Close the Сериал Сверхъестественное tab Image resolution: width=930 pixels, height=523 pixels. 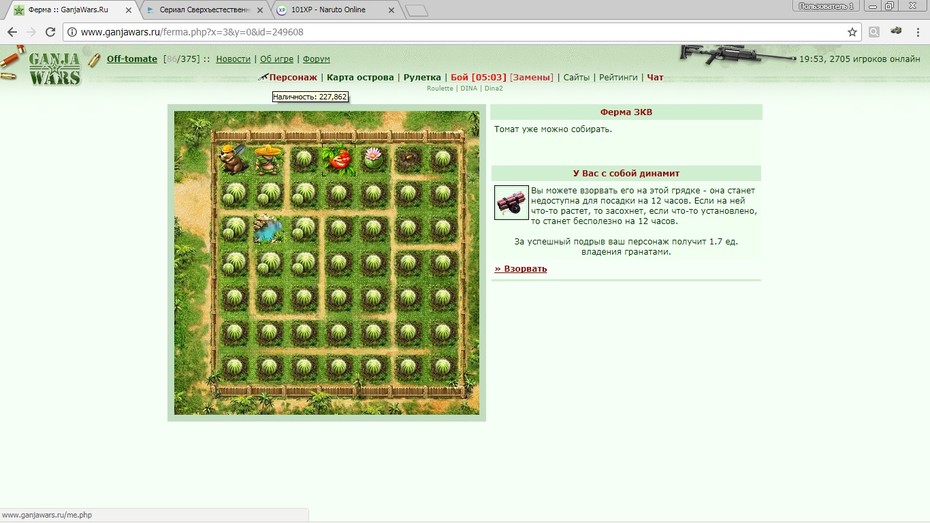[x=260, y=10]
